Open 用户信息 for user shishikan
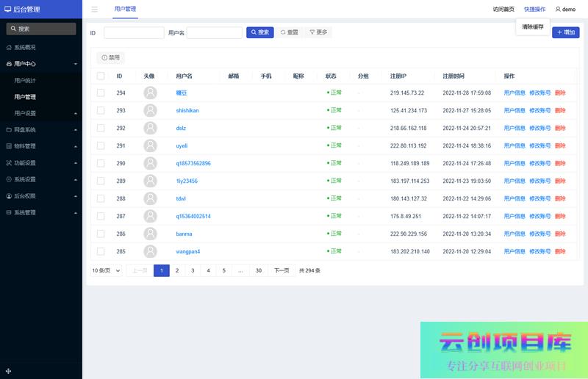 point(514,110)
